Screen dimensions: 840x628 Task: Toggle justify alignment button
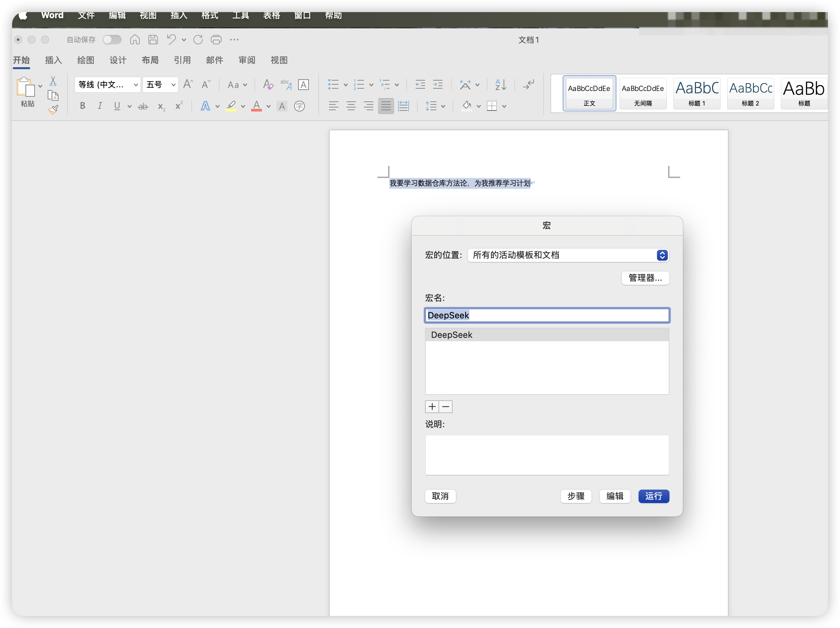[x=386, y=106]
